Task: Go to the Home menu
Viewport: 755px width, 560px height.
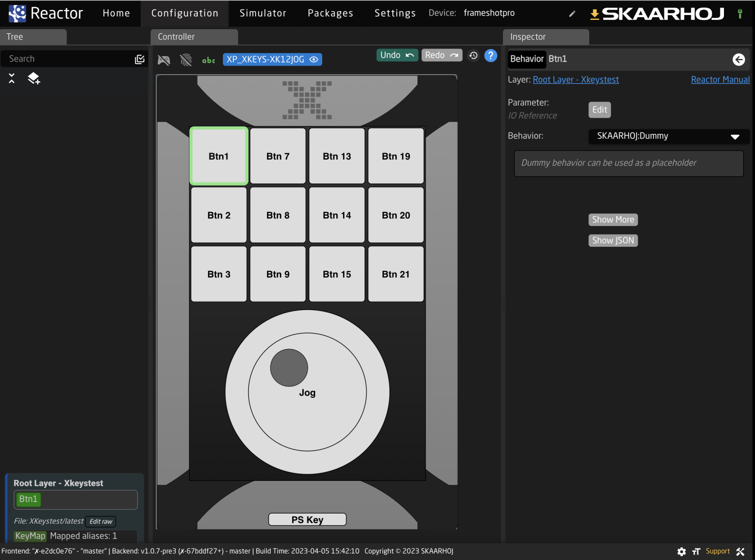Action: pyautogui.click(x=116, y=13)
